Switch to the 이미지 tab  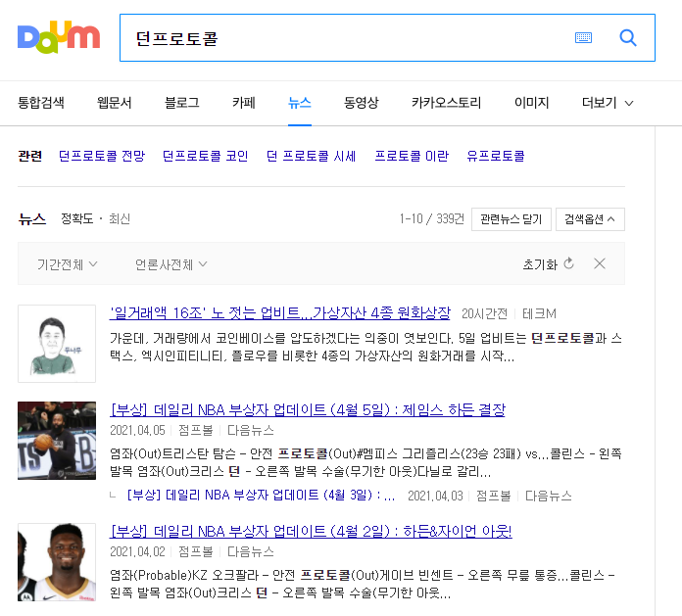[x=531, y=103]
